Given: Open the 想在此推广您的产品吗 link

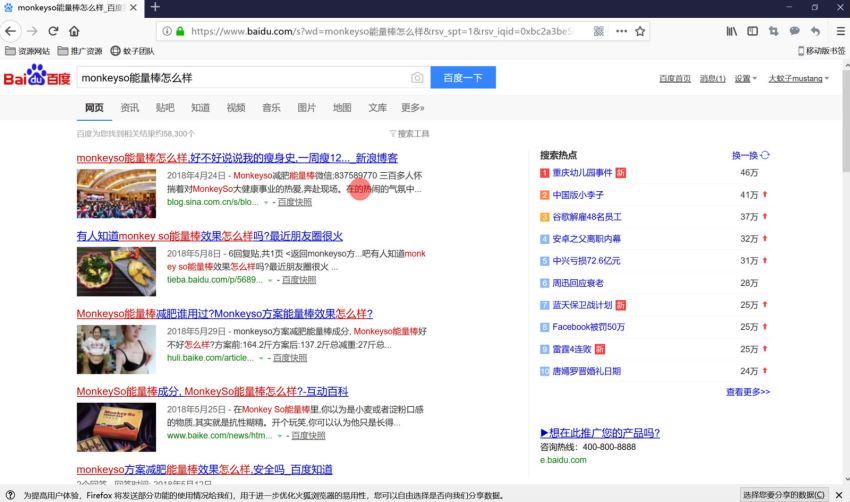Looking at the screenshot, I should point(600,433).
